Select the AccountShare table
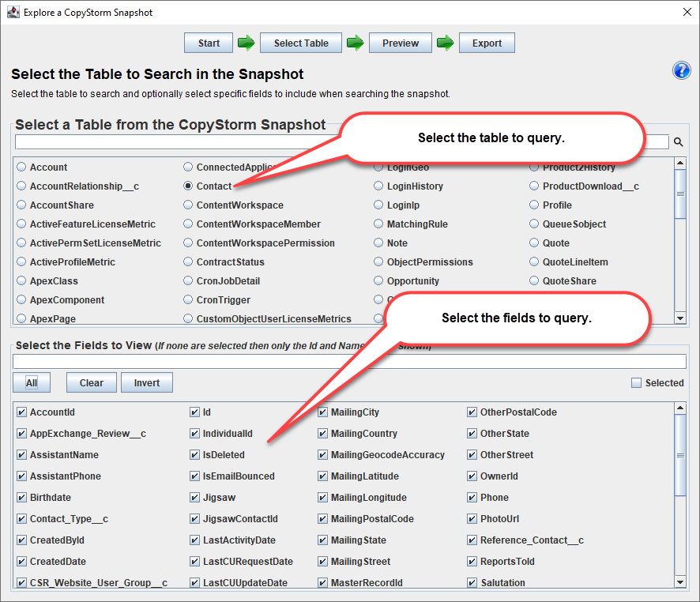Screen dimensions: 700x602 (x=21, y=205)
